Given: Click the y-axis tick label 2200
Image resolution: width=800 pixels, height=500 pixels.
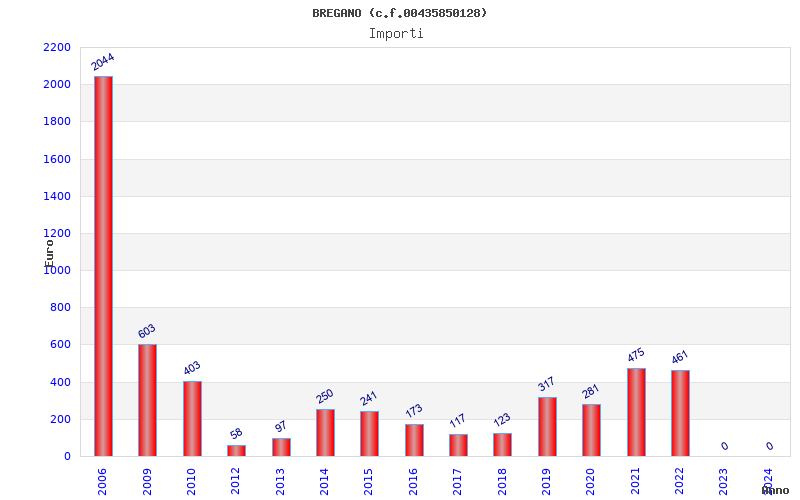Looking at the screenshot, I should [57, 47].
